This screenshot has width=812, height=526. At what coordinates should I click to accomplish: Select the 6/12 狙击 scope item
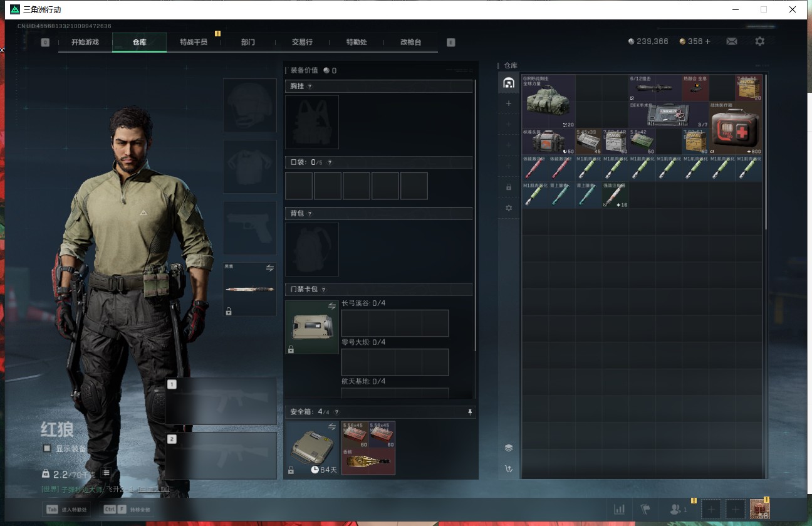655,88
